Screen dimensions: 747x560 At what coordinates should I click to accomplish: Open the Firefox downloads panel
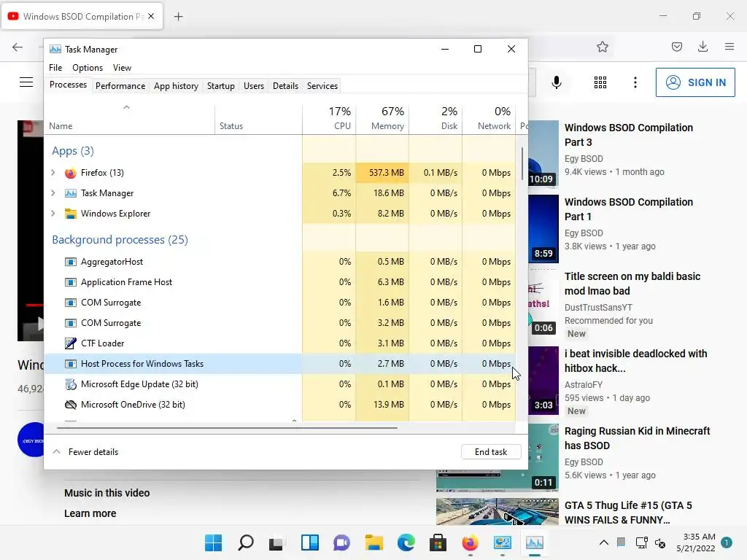703,47
